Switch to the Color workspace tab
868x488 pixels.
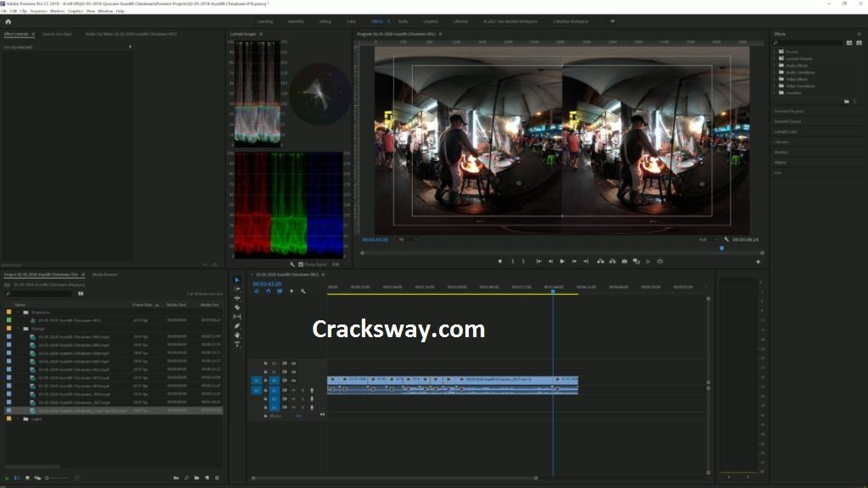(352, 21)
